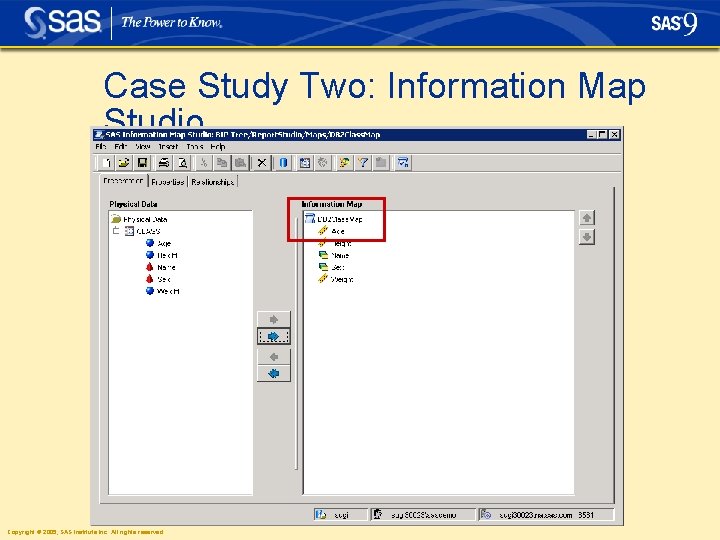
Task: Switch to the Presentation tab
Action: [123, 181]
